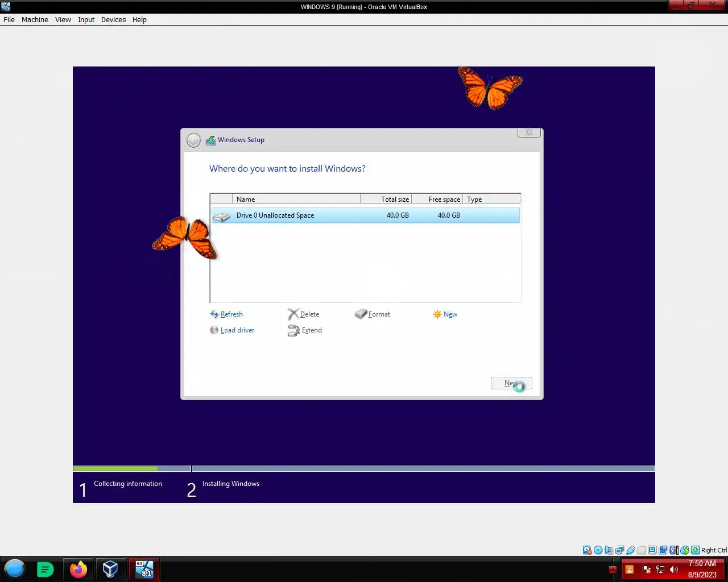Open Firefox from the taskbar
The height and width of the screenshot is (582, 728).
pos(78,569)
